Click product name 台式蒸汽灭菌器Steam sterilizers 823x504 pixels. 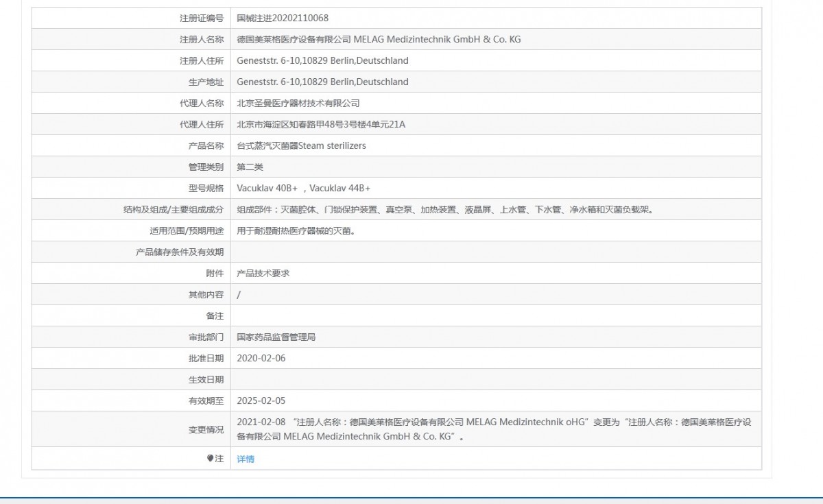tap(301, 145)
